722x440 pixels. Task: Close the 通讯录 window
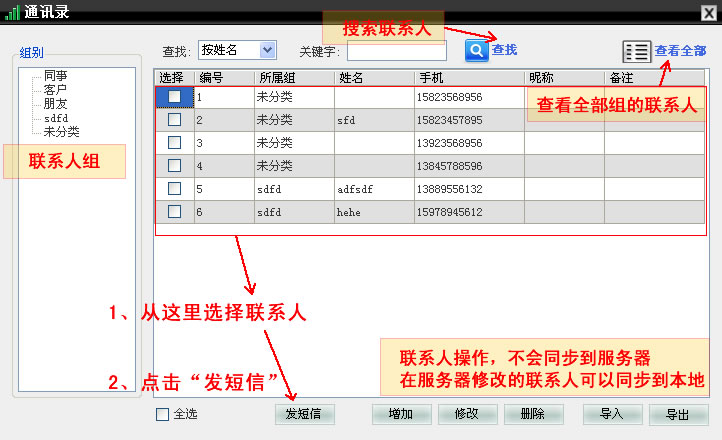click(708, 10)
